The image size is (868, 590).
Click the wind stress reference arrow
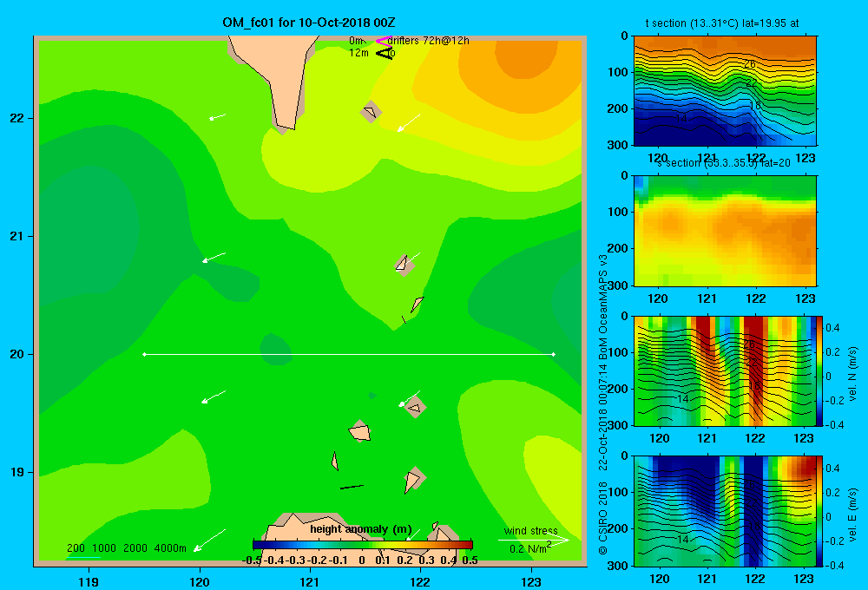click(x=534, y=540)
